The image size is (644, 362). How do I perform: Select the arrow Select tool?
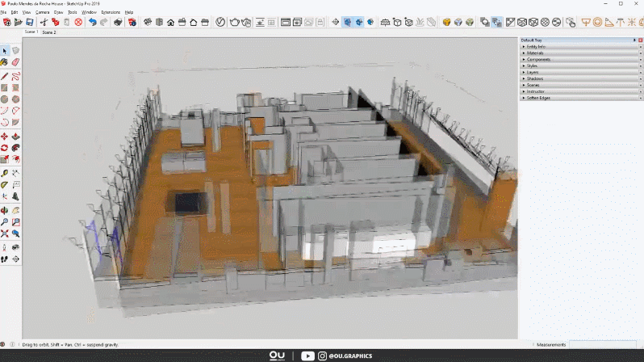[x=5, y=50]
